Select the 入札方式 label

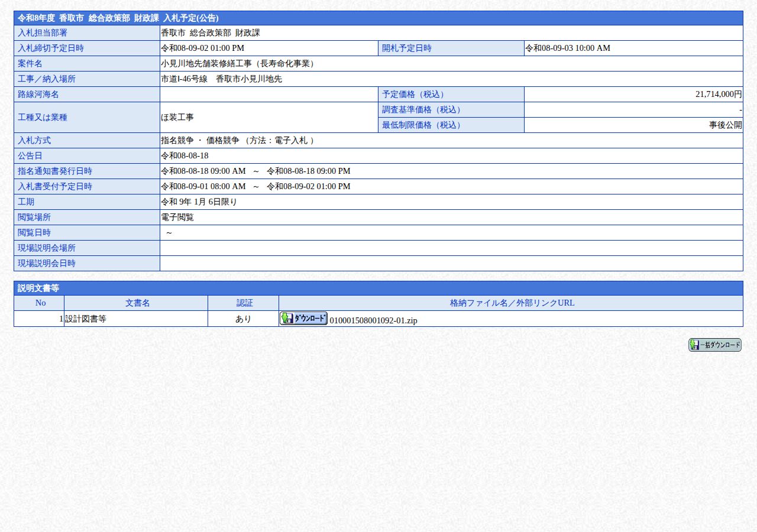[x=87, y=141]
